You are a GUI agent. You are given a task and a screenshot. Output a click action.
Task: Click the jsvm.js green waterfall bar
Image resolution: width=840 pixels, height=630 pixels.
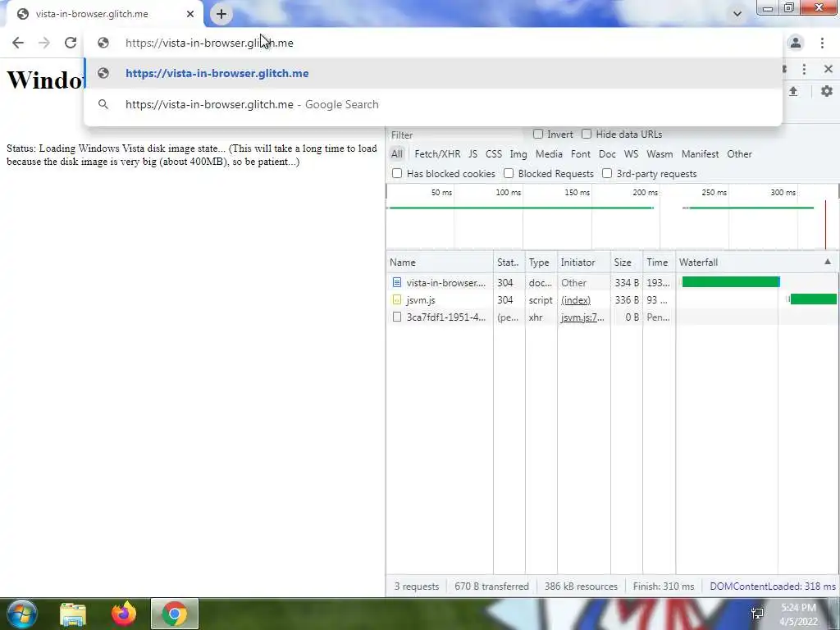click(x=813, y=299)
